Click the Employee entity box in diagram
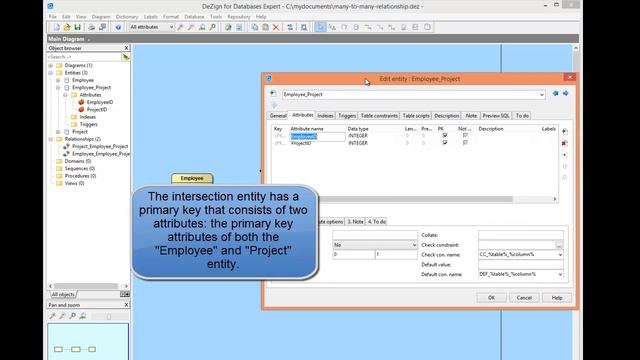 (192, 178)
